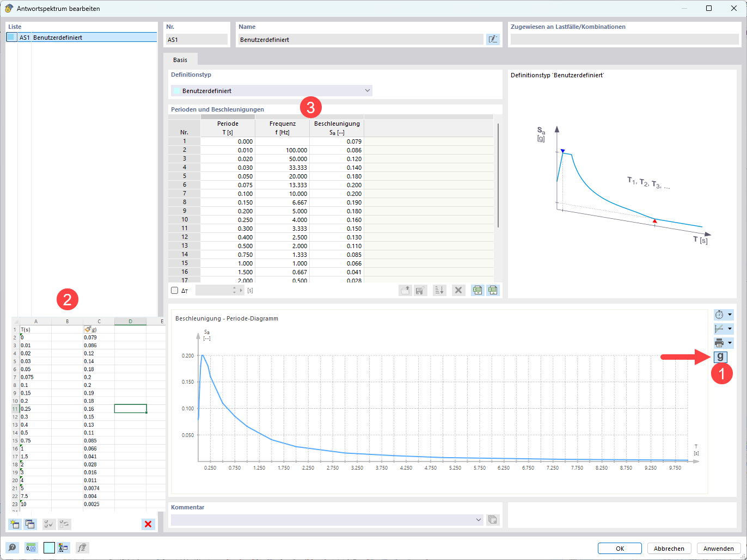Click the Zugewiesen an Lastfälle/Kombinationen field
The height and width of the screenshot is (560, 747).
624,39
